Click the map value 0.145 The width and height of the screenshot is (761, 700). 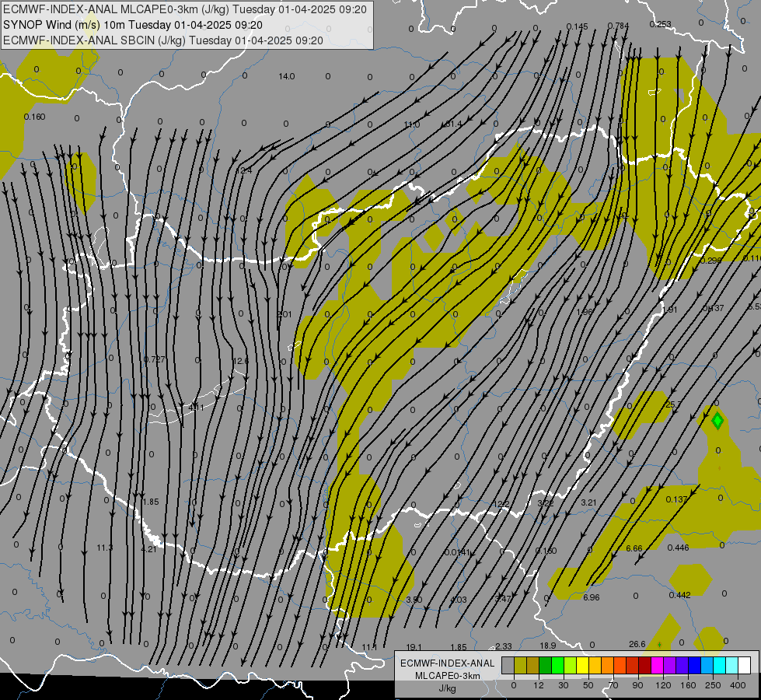coord(577,26)
